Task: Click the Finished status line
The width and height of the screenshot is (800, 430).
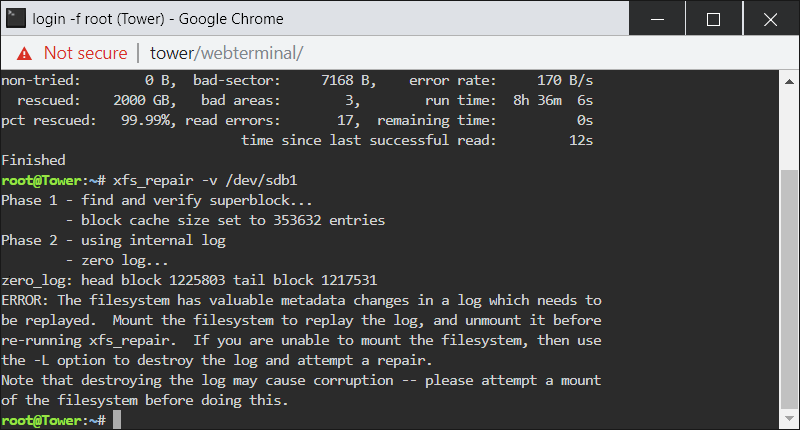Action: coord(33,160)
